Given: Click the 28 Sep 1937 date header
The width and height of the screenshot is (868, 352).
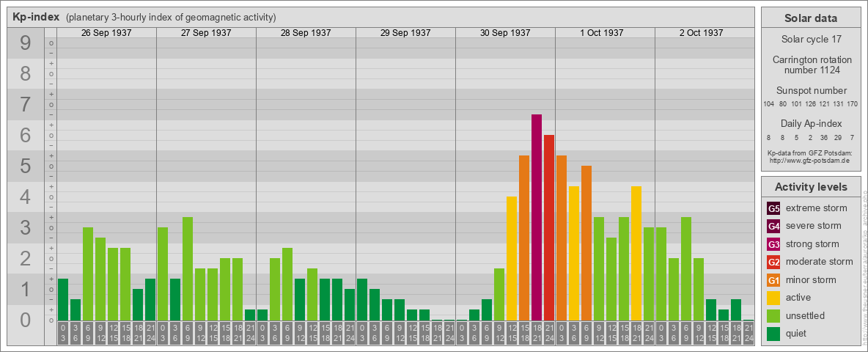Looking at the screenshot, I should (306, 33).
